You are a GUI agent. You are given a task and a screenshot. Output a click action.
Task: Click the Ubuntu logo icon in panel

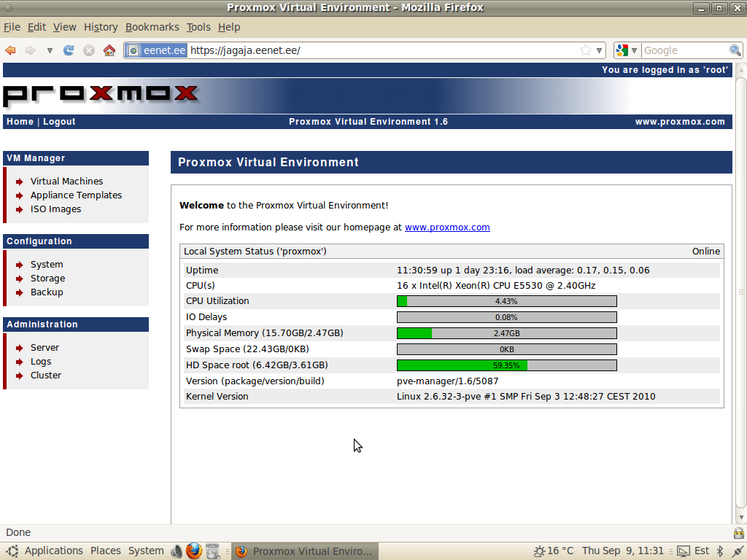[13, 551]
